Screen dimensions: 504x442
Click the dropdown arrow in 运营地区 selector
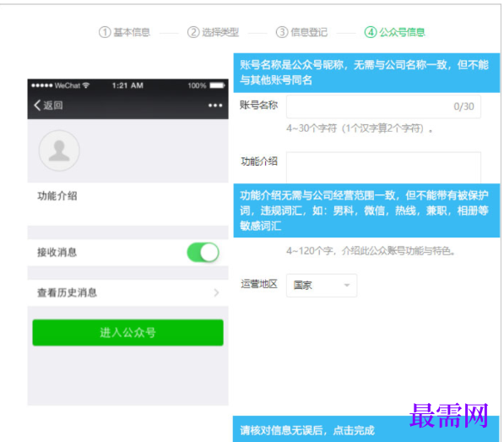(x=347, y=285)
